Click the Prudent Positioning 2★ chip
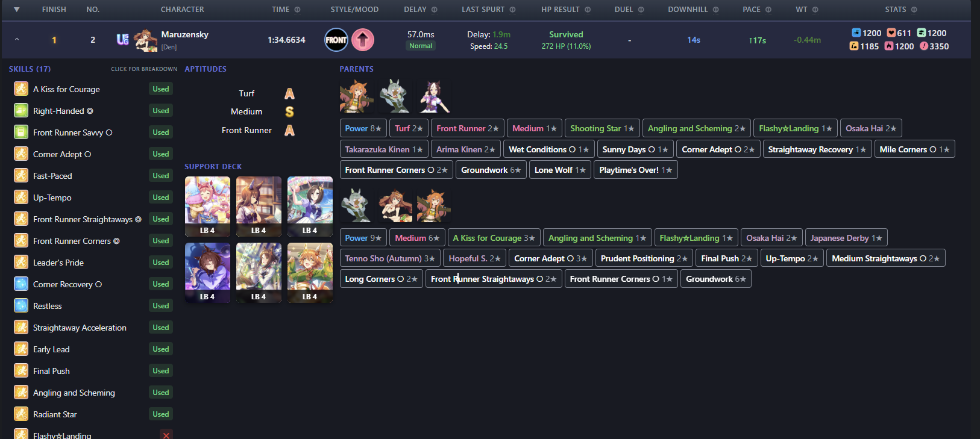The width and height of the screenshot is (980, 439). pos(644,258)
